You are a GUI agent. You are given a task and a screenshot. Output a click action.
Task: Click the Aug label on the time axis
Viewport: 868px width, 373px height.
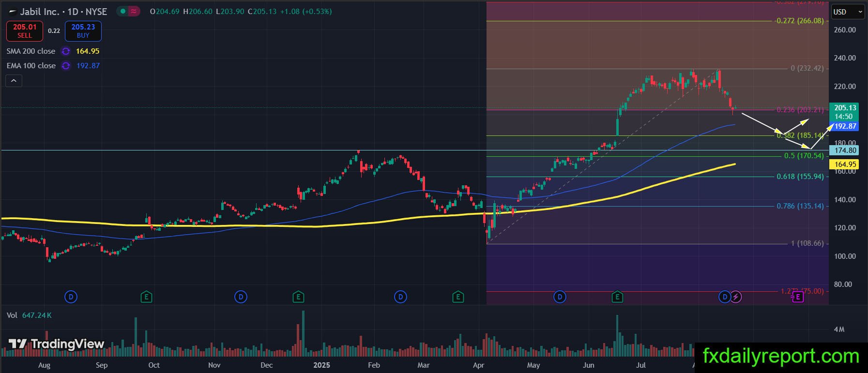click(x=44, y=365)
